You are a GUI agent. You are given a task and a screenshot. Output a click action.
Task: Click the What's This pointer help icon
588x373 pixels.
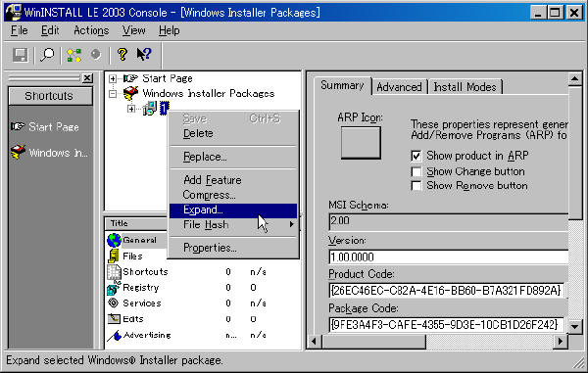tap(144, 55)
